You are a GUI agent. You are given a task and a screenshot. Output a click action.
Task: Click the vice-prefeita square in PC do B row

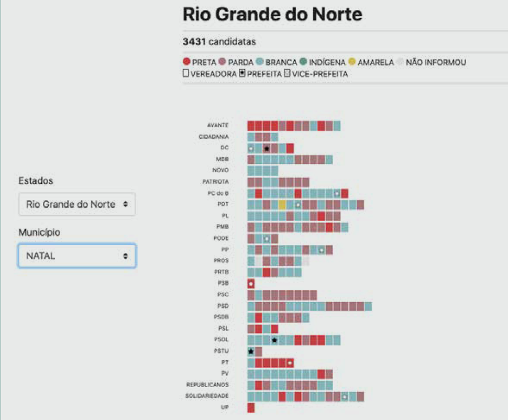point(337,193)
